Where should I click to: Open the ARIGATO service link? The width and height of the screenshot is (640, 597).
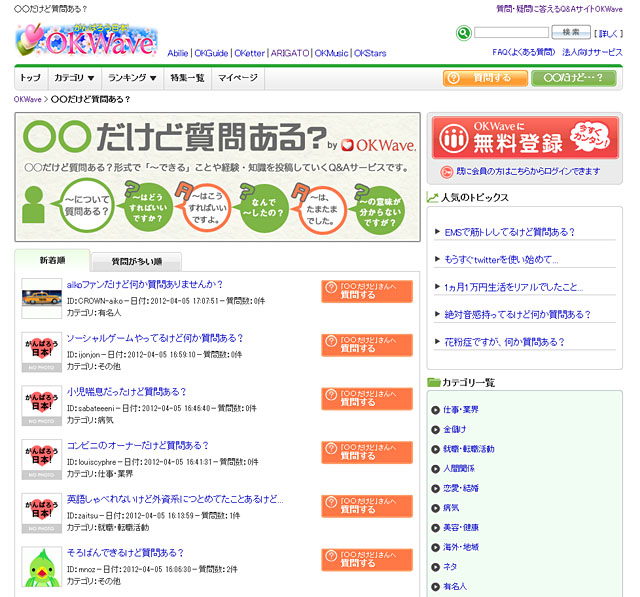pyautogui.click(x=290, y=53)
